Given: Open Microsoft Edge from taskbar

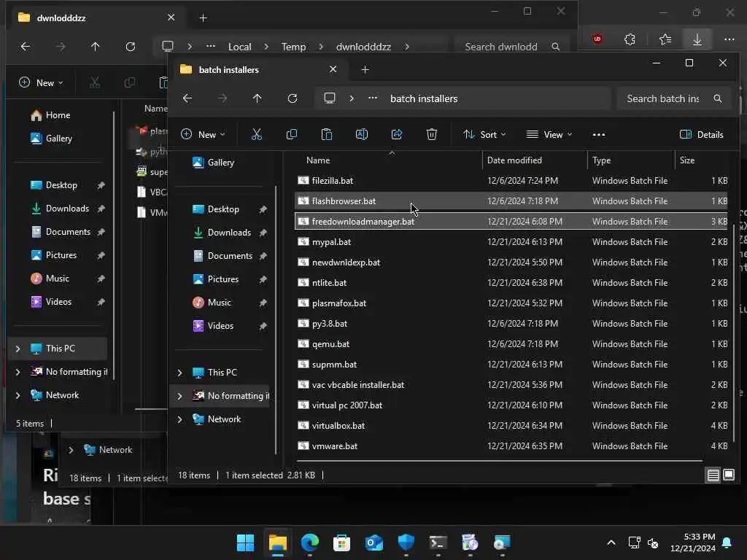Looking at the screenshot, I should click(309, 542).
